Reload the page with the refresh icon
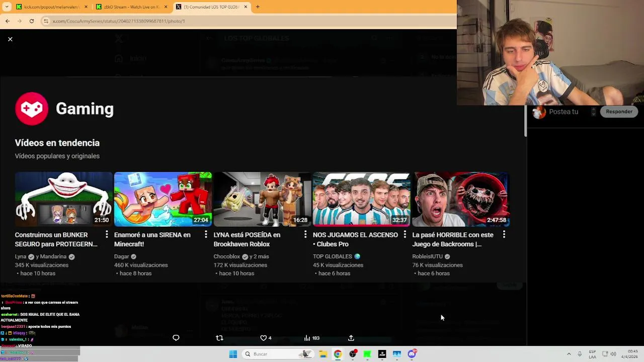This screenshot has height=362, width=644. (32, 21)
